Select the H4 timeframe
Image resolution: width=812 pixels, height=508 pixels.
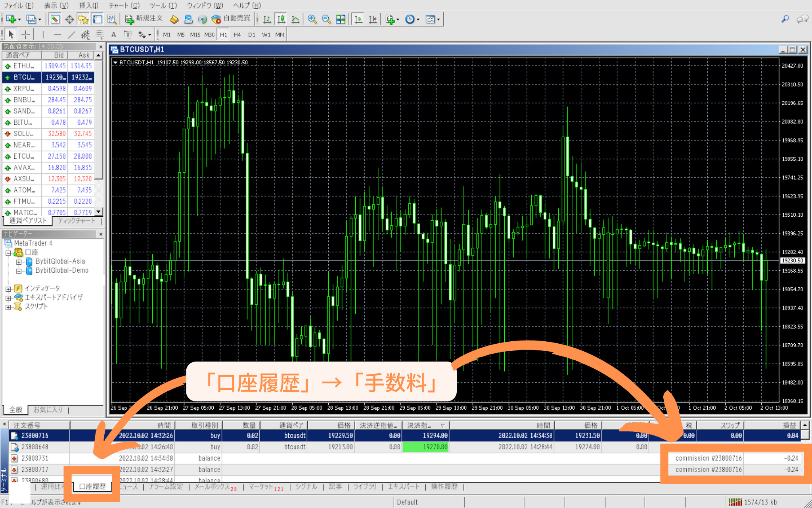pyautogui.click(x=237, y=35)
